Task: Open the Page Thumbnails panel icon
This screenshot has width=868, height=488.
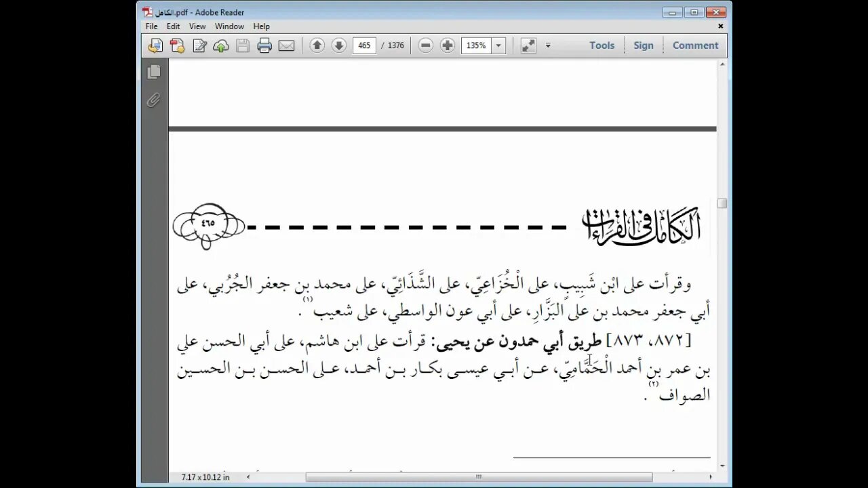Action: [153, 72]
